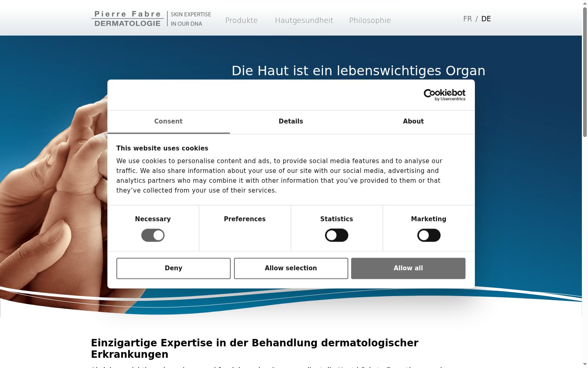
Task: Deny all cookies
Action: pyautogui.click(x=174, y=268)
